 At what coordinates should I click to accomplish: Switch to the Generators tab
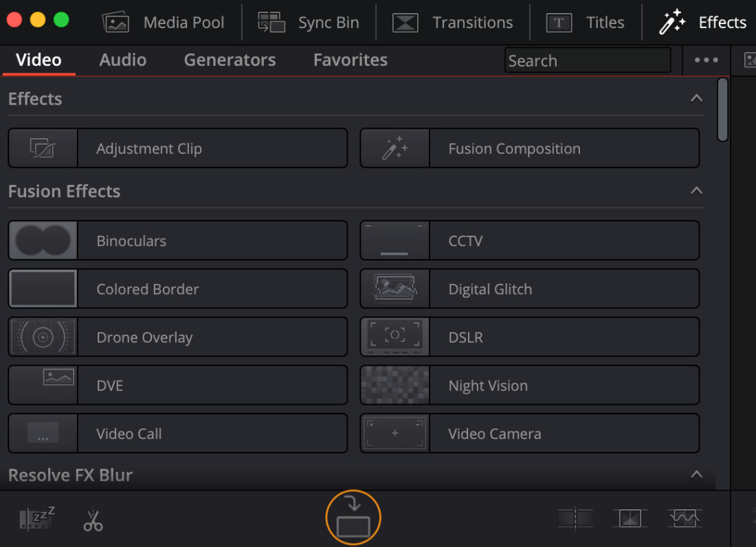(230, 60)
